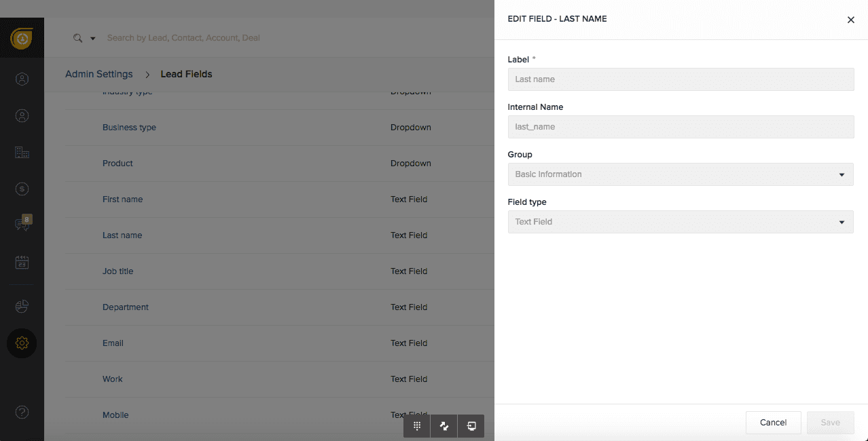Click the call transfer arrows icon
This screenshot has height=441, width=868.
[x=444, y=426]
